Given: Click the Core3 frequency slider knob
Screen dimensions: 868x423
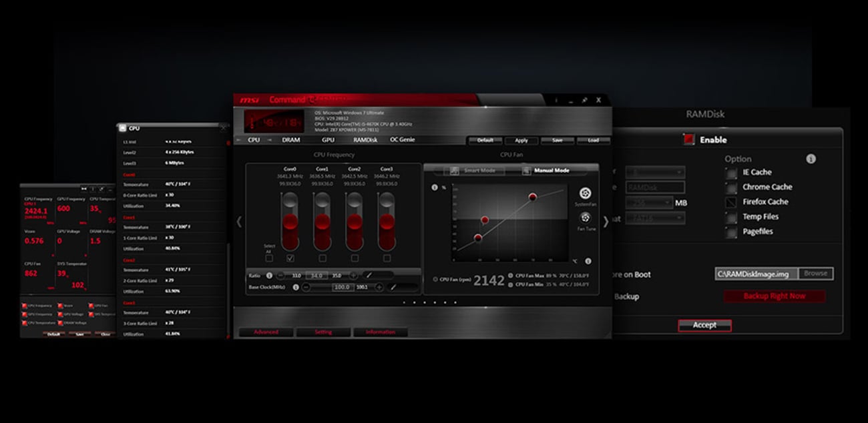Looking at the screenshot, I should 387,222.
